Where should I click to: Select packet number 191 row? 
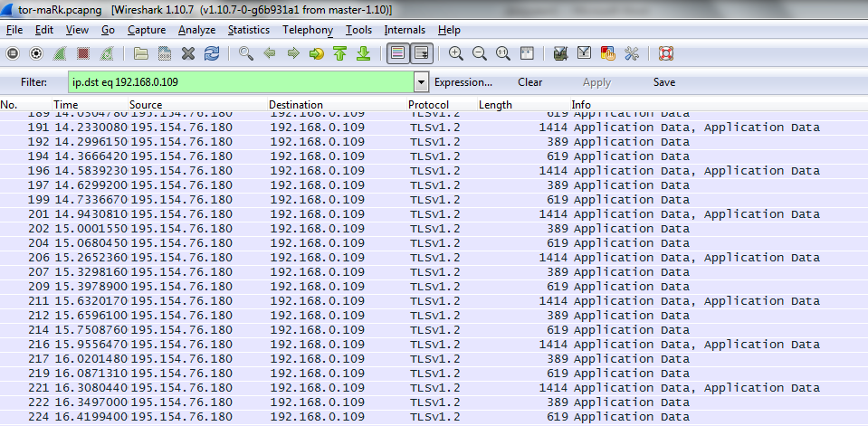[x=434, y=128]
